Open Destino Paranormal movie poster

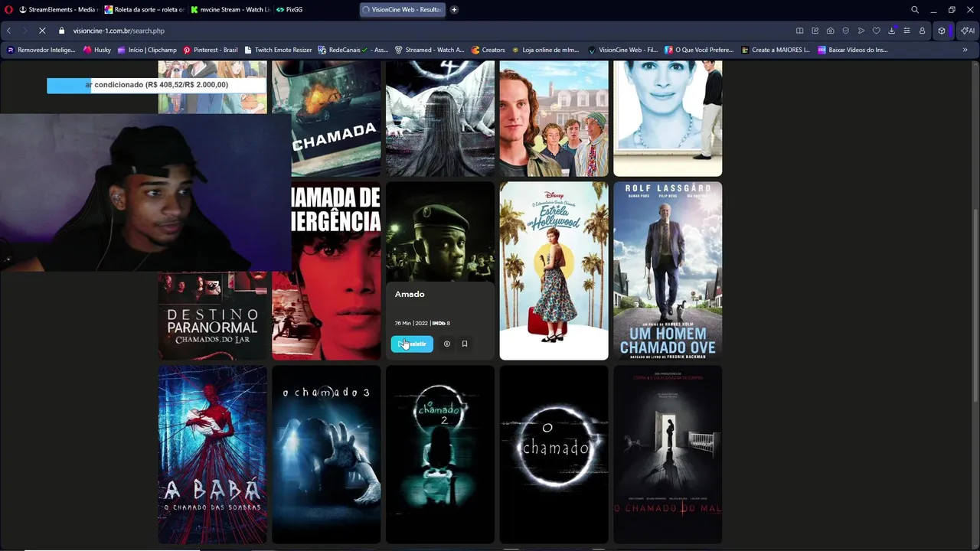(213, 315)
